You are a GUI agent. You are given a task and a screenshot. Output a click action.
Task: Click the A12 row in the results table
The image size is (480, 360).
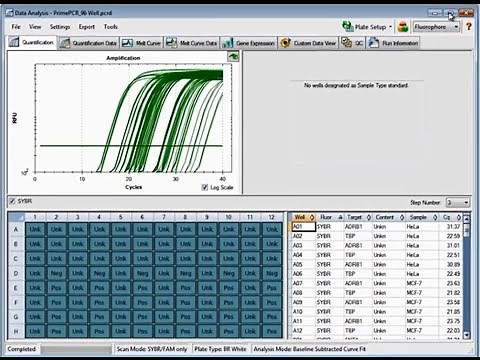(x=377, y=331)
